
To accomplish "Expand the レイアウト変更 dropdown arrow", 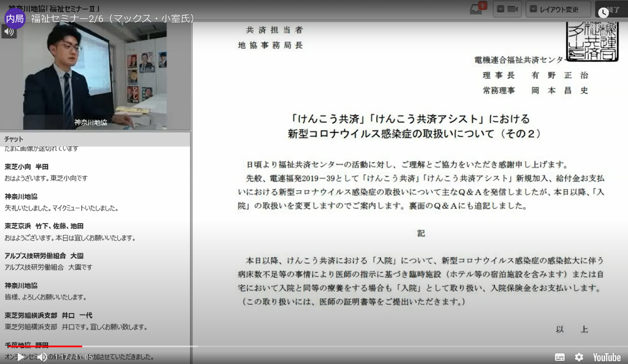I will pos(533,9).
